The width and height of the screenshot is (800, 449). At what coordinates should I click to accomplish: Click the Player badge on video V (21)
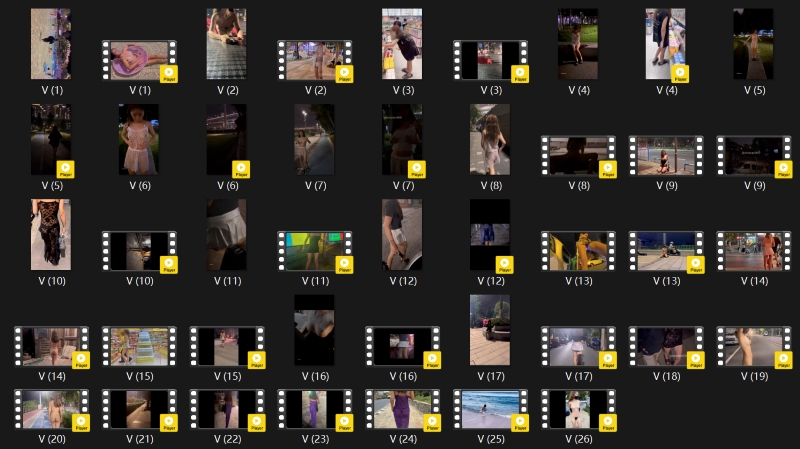(x=169, y=423)
